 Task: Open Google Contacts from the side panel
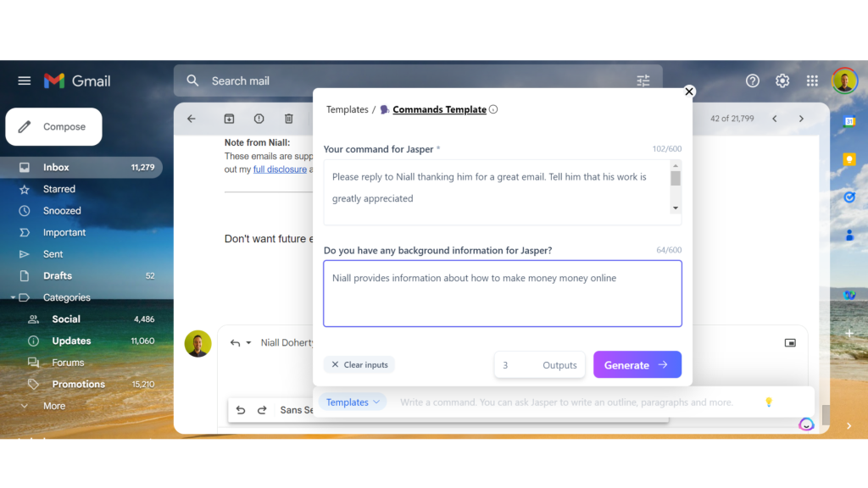850,236
